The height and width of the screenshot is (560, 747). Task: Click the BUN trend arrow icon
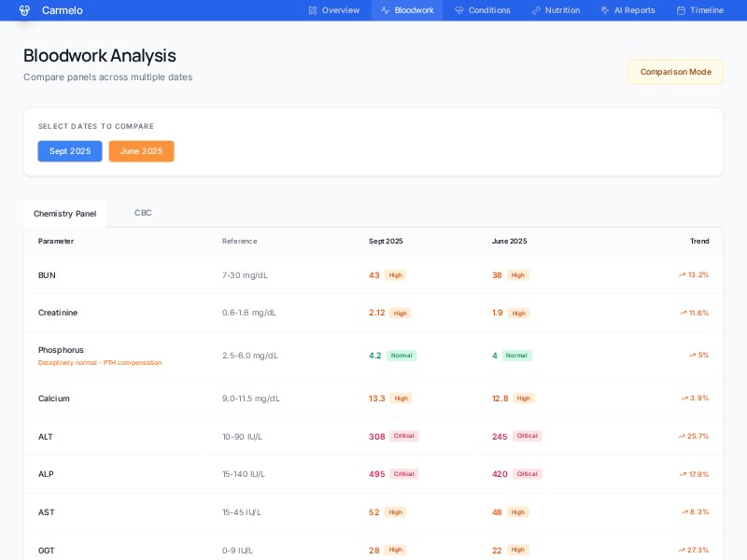[x=683, y=275]
